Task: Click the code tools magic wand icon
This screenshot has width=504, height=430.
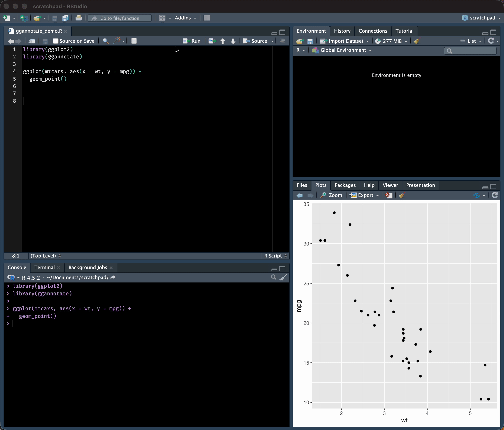Action: click(117, 41)
